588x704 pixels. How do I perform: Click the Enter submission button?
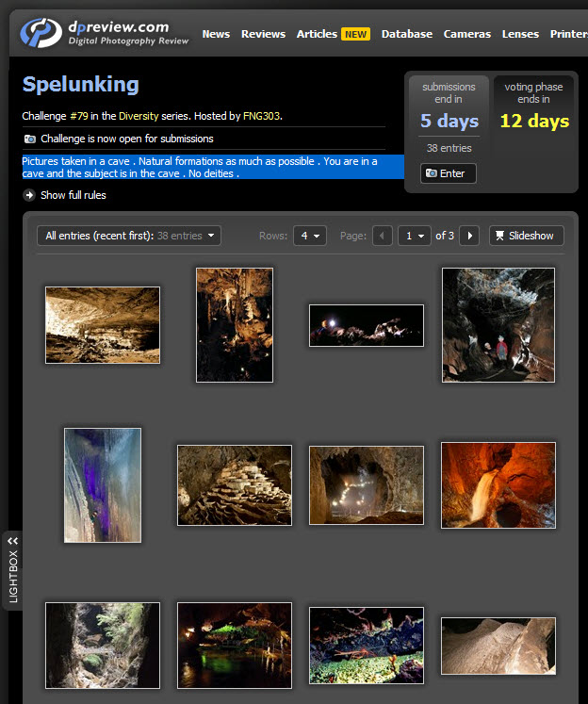click(448, 173)
